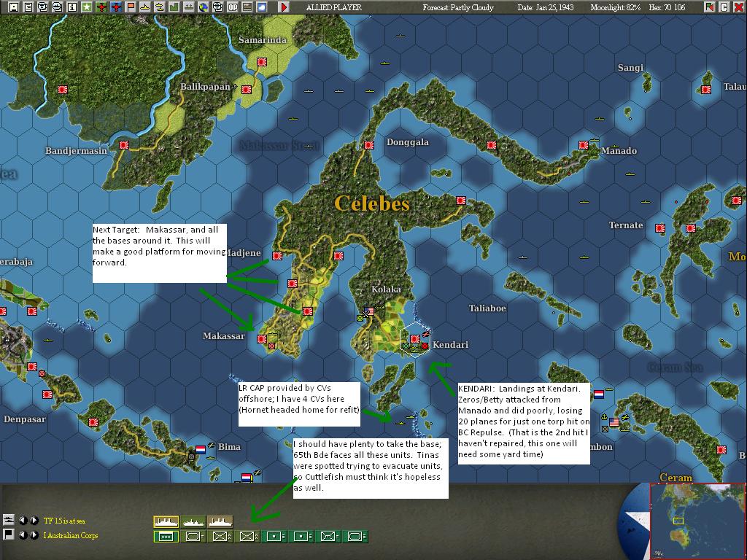Click the 'Hex: 70 106' status text

tap(667, 7)
